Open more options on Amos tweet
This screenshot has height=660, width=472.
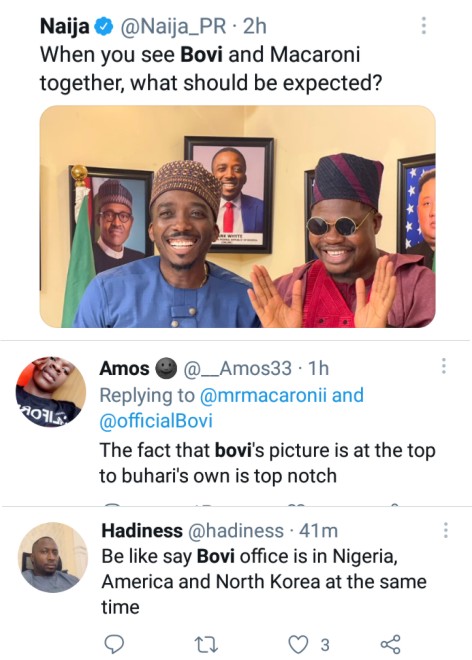(x=443, y=366)
